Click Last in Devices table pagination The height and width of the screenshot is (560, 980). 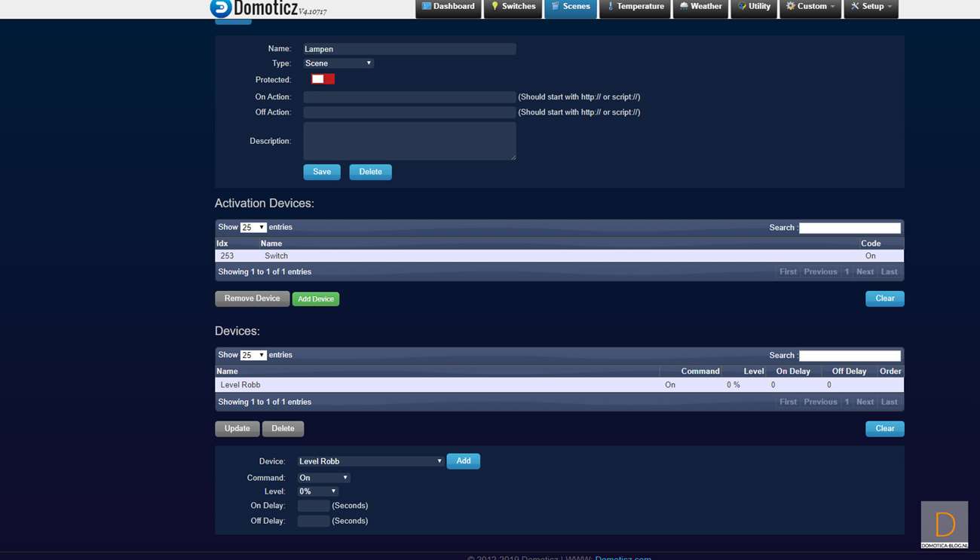click(890, 402)
